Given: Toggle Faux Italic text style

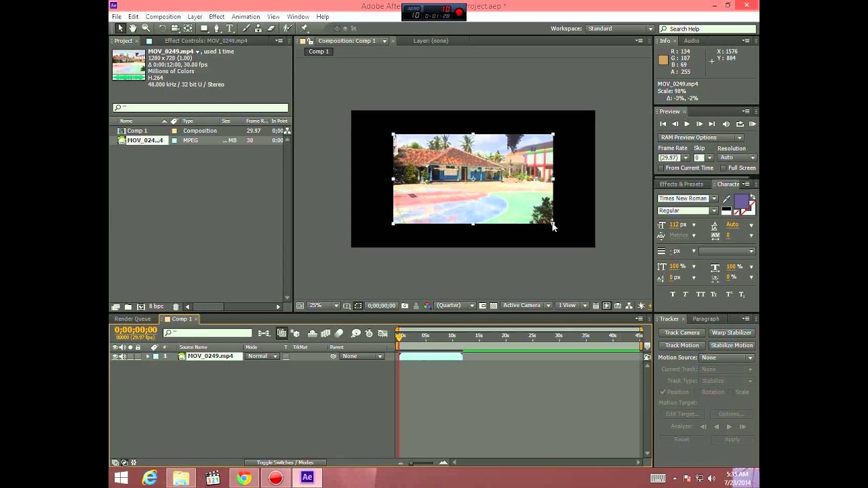Looking at the screenshot, I should coord(686,294).
